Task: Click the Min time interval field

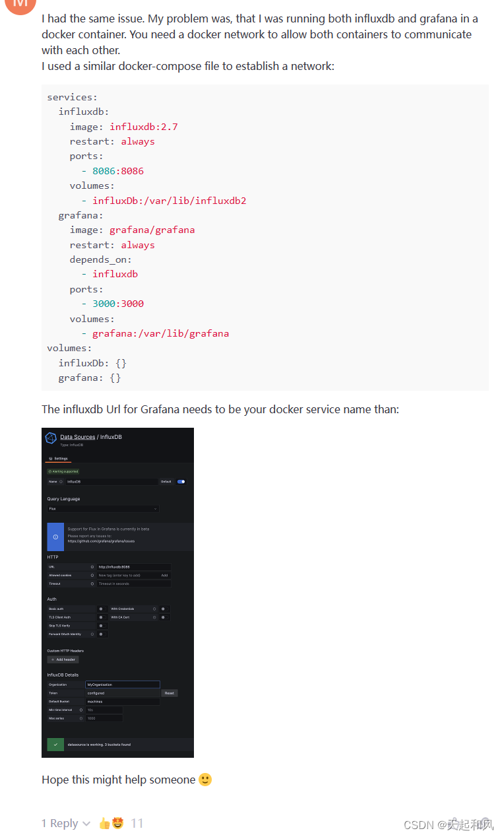Action: 104,710
